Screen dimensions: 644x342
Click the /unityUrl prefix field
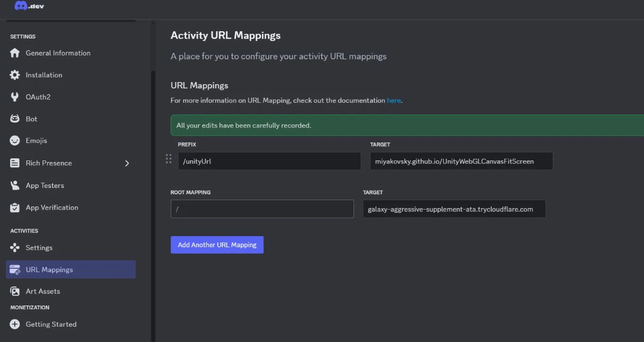269,161
